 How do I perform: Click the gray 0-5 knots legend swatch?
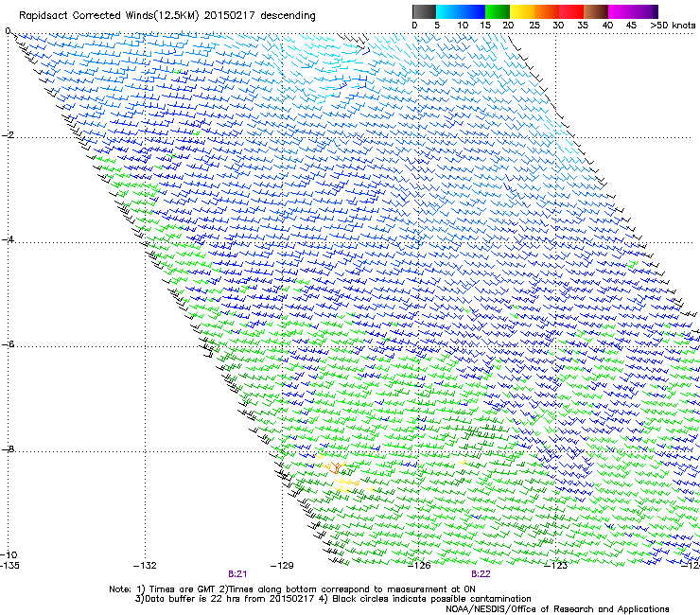[x=424, y=11]
